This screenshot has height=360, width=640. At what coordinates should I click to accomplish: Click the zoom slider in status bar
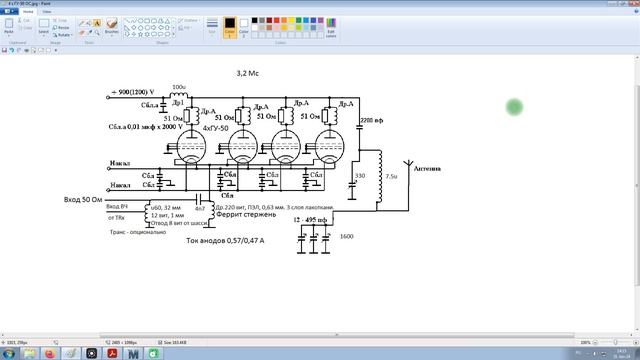point(615,342)
